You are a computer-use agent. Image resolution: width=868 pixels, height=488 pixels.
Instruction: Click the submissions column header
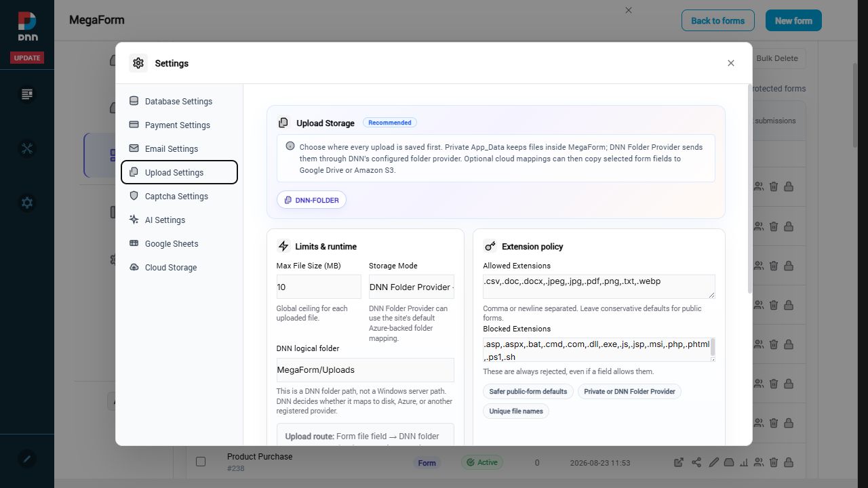pyautogui.click(x=775, y=121)
